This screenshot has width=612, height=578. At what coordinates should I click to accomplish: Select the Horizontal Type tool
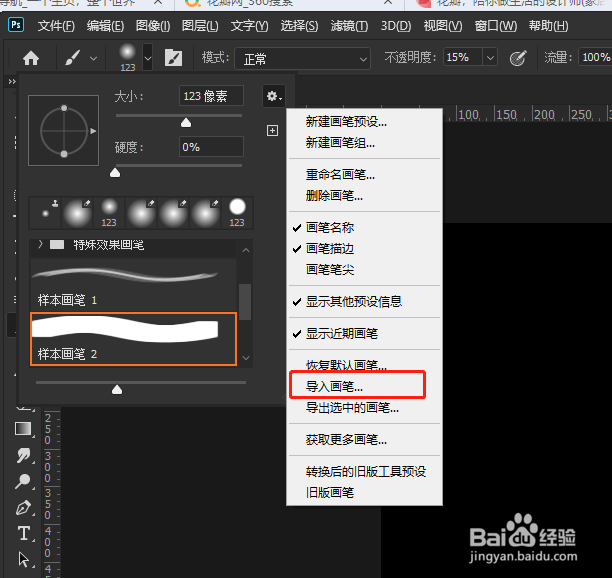pyautogui.click(x=24, y=533)
